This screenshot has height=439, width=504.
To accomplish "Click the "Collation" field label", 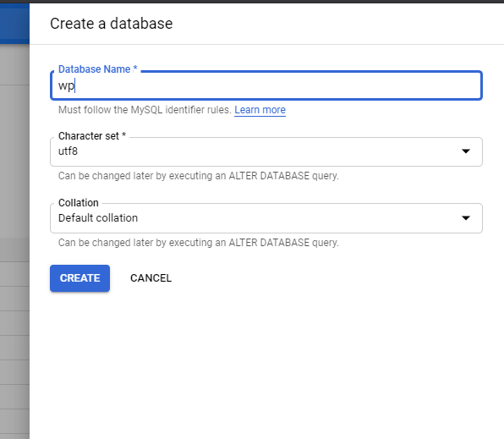I will [79, 203].
